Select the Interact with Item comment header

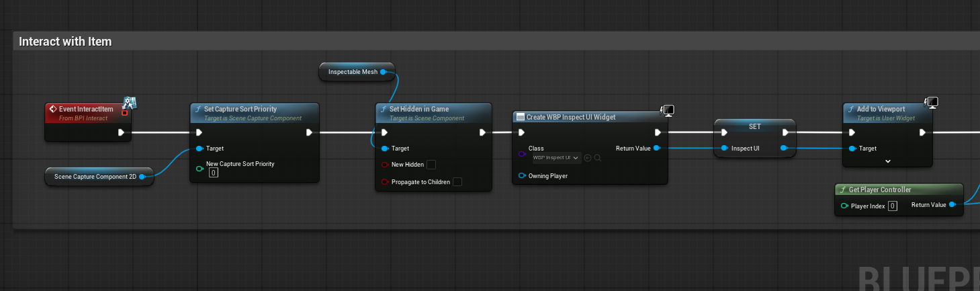[65, 42]
